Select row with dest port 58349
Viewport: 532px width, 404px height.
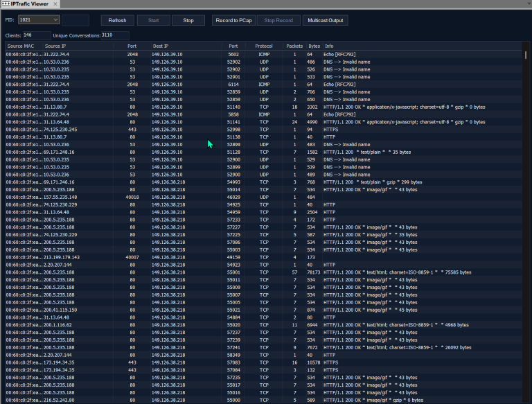click(263, 355)
